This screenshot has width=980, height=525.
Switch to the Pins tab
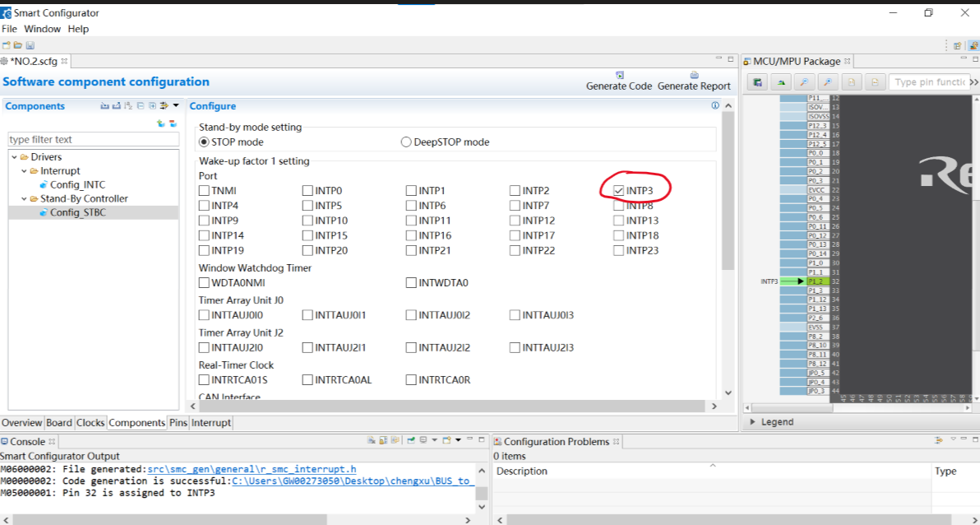click(178, 422)
